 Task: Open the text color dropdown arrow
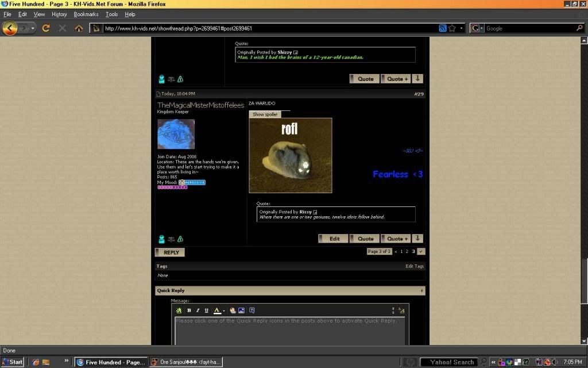click(x=224, y=310)
